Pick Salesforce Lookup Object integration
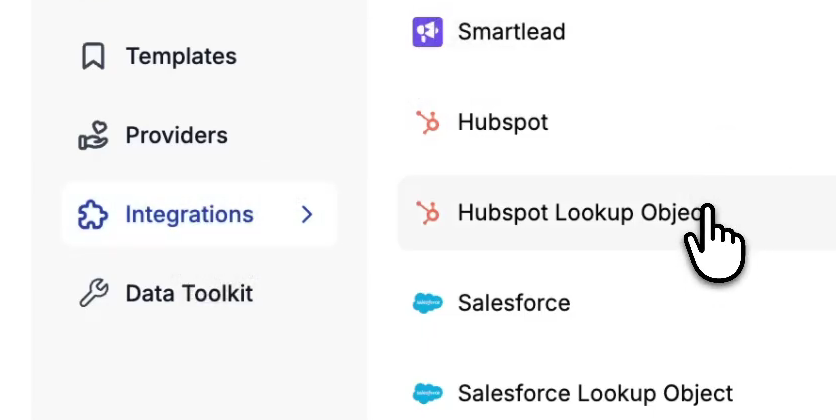Image resolution: width=836 pixels, height=420 pixels. pyautogui.click(x=595, y=394)
